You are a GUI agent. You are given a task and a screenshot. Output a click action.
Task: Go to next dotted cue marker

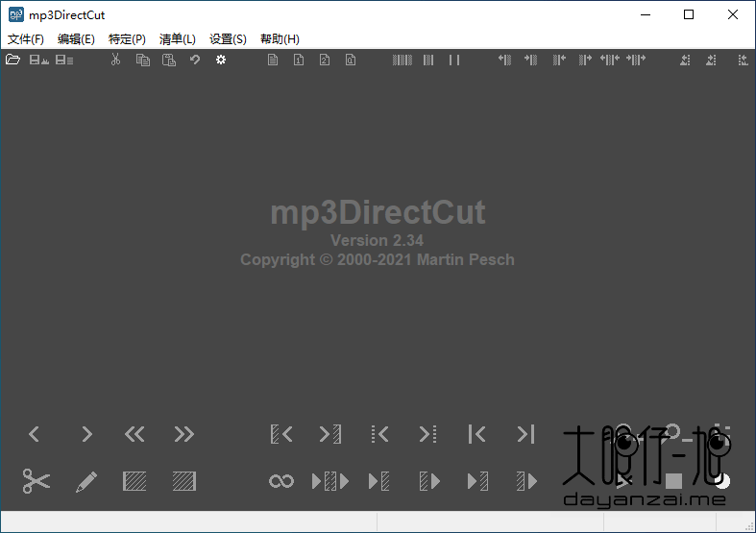pos(427,434)
